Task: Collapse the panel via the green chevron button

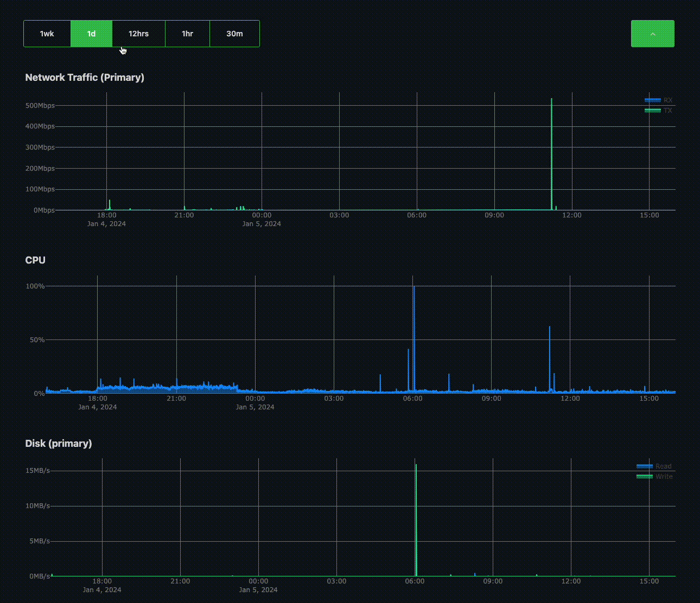Action: (652, 33)
